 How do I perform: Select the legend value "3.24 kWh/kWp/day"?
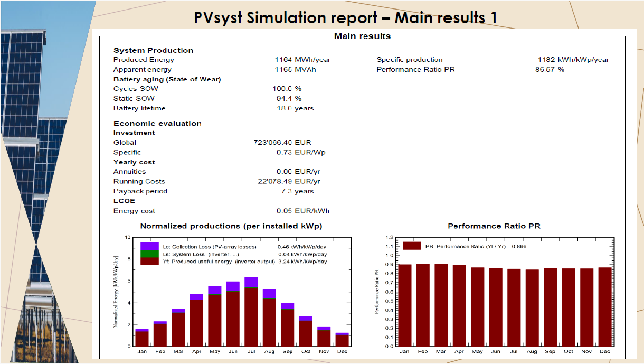click(x=302, y=262)
